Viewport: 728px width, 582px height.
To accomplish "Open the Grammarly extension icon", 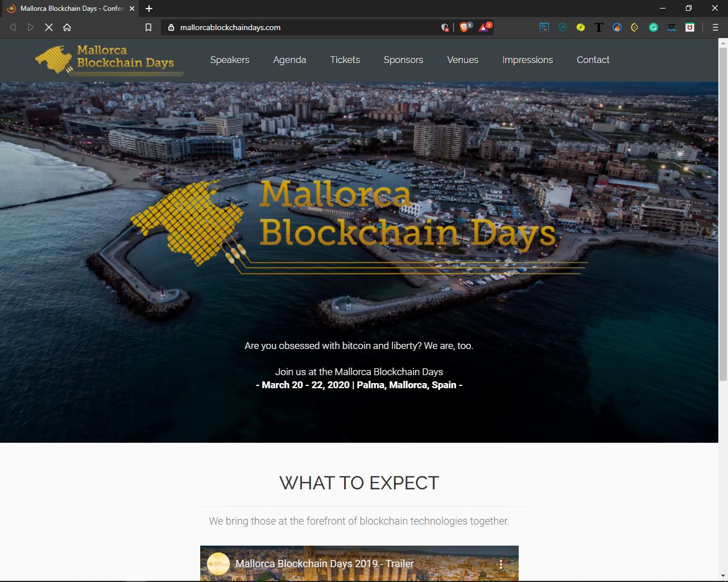I will (x=653, y=27).
